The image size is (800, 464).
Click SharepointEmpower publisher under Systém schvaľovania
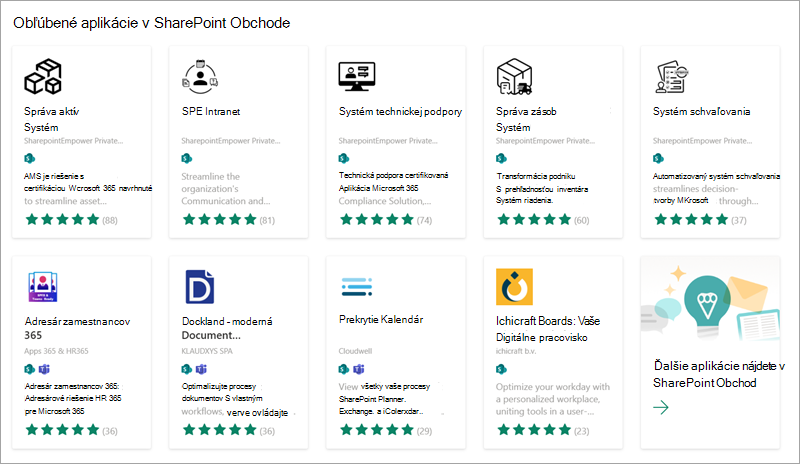coord(703,141)
